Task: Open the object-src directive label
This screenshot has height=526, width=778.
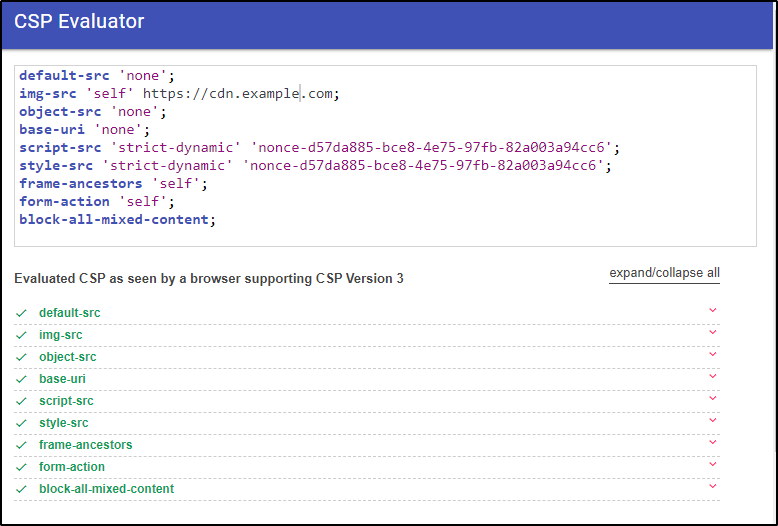Action: coord(67,357)
